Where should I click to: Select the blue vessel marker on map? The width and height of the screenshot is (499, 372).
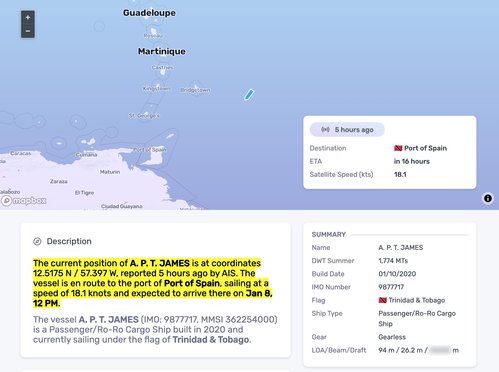(x=249, y=95)
